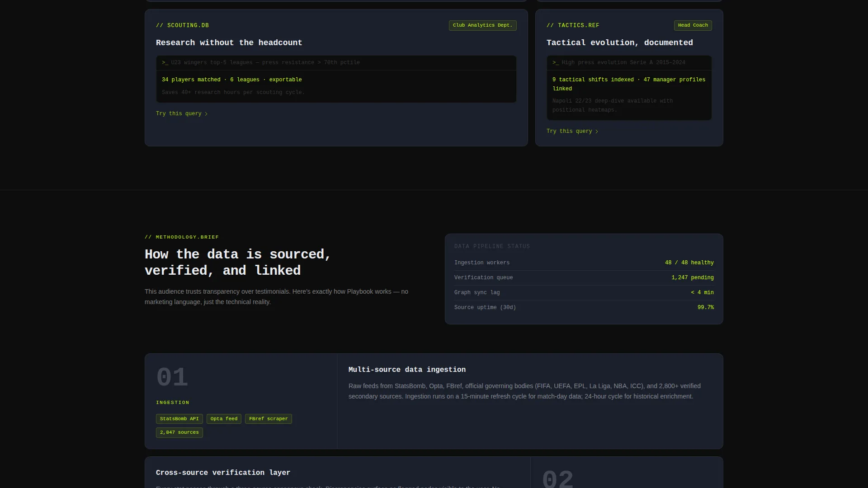Screen dimensions: 868x488
Task: Click 'Tactical evolution, documented' heading
Action: click(x=619, y=42)
